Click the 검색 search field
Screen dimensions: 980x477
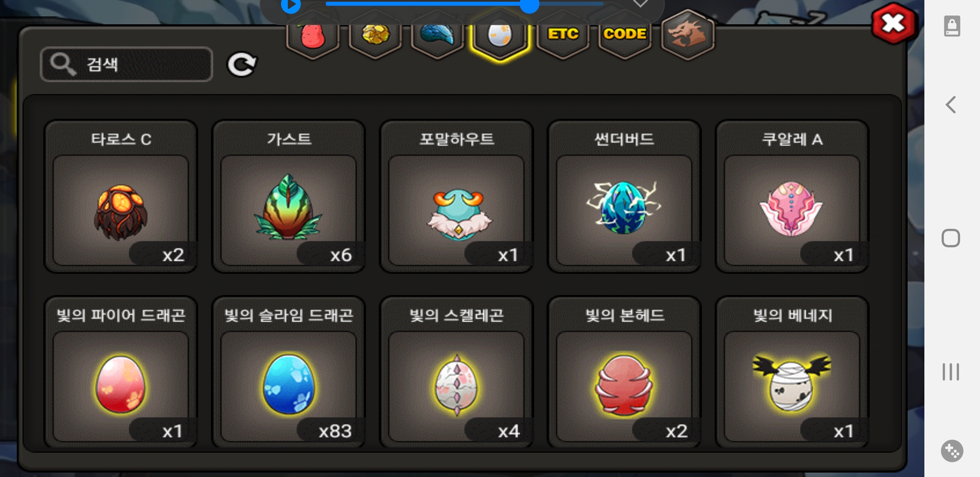(126, 64)
